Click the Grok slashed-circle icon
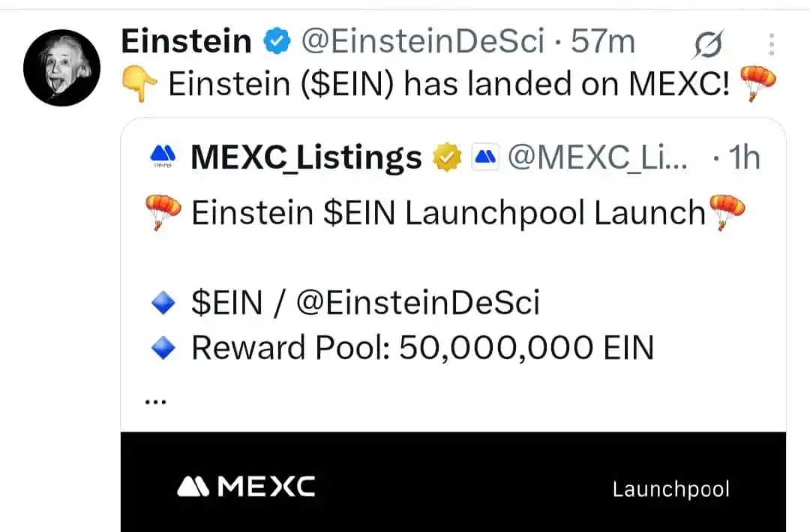The height and width of the screenshot is (532, 810). click(708, 44)
